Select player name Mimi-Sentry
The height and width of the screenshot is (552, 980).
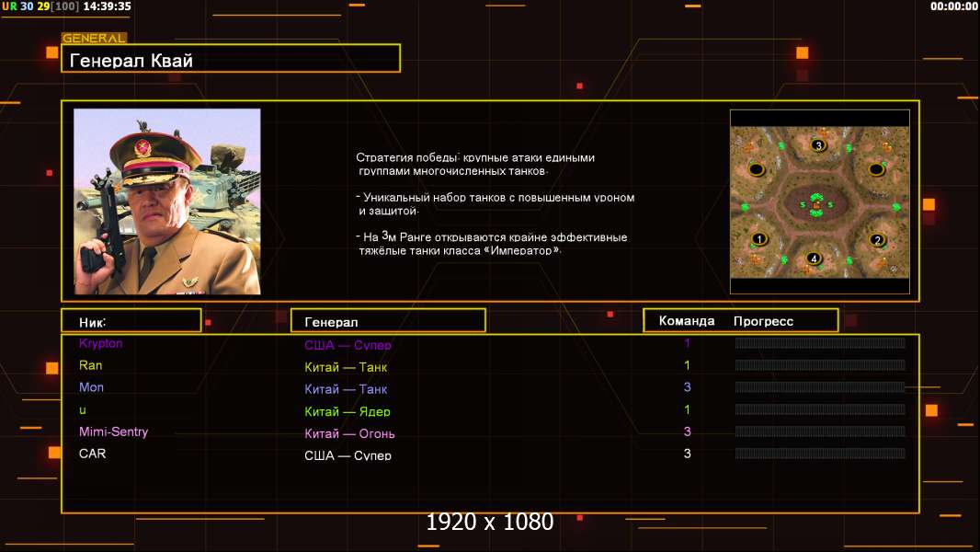114,432
